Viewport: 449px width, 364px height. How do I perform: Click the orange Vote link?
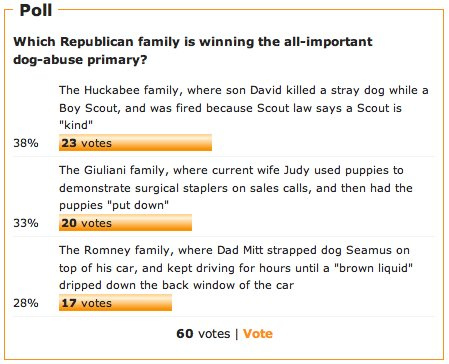click(258, 334)
